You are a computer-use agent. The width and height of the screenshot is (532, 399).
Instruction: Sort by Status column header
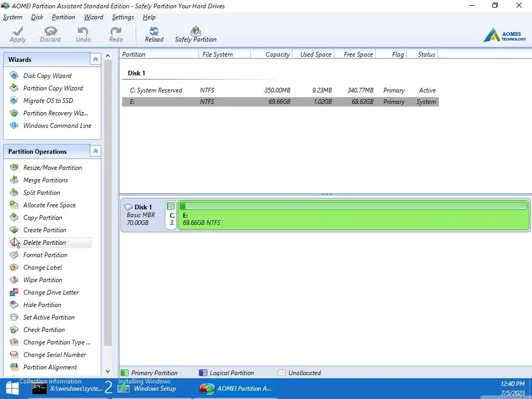pos(422,54)
